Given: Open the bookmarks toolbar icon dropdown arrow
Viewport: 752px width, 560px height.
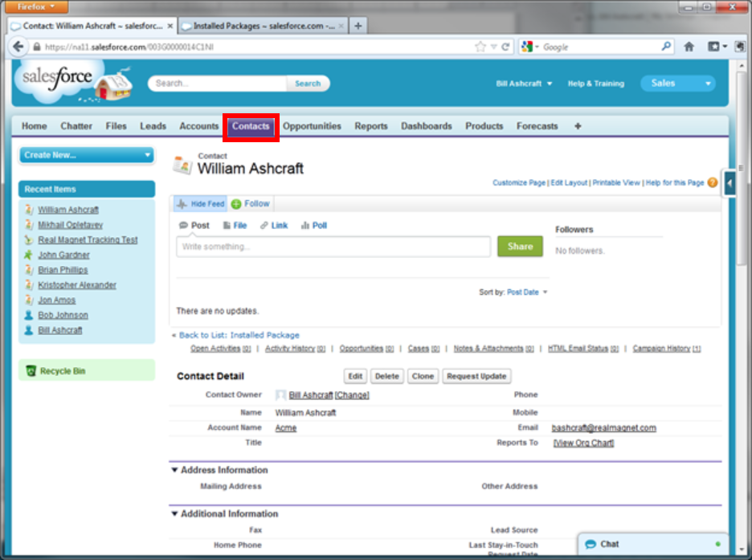Looking at the screenshot, I should pos(725,47).
